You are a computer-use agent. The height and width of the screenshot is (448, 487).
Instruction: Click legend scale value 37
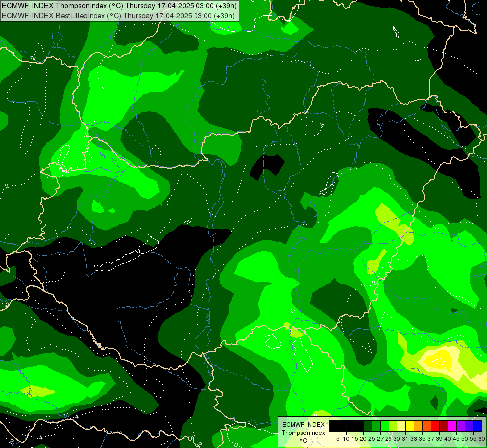click(431, 439)
